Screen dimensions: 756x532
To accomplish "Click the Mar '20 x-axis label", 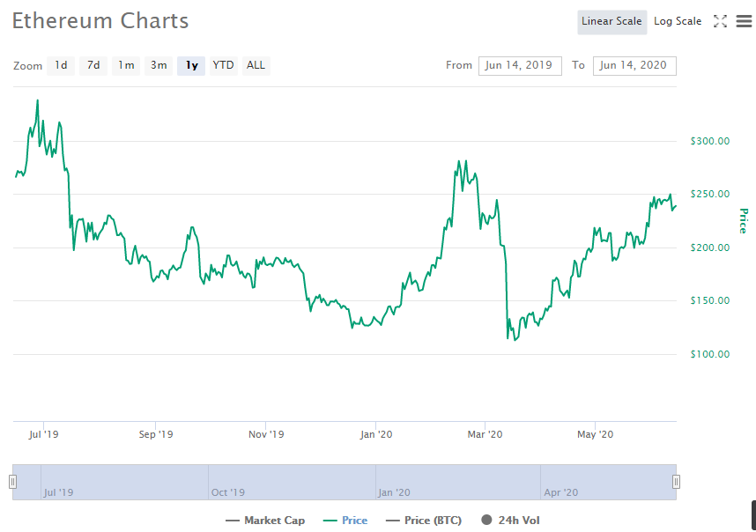I will tap(485, 434).
